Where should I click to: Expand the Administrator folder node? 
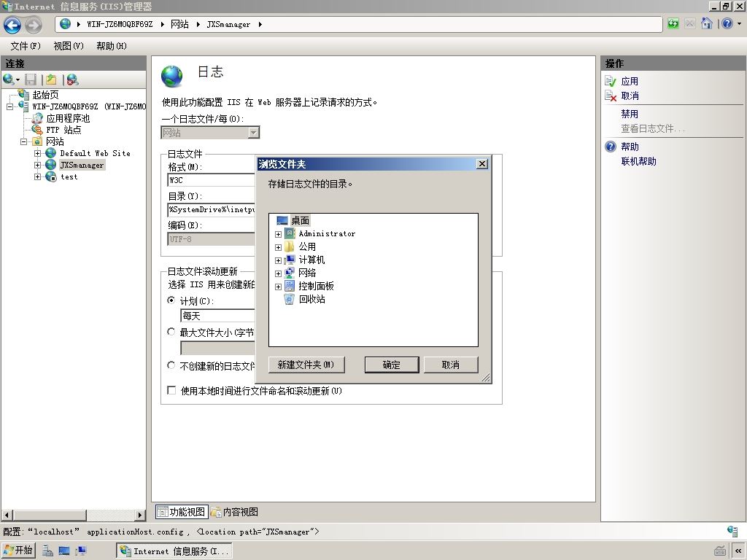pos(278,234)
